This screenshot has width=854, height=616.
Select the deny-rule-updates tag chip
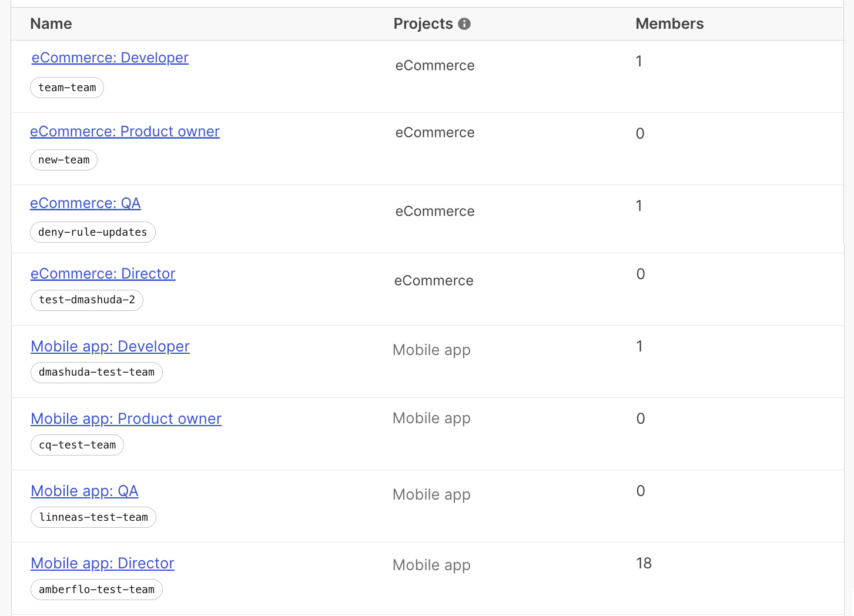(x=92, y=232)
